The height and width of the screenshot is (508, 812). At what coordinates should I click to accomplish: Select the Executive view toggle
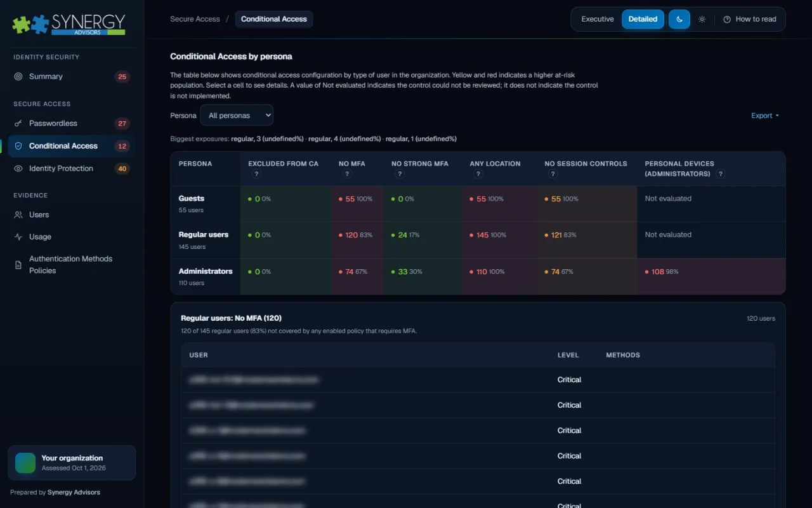[598, 19]
